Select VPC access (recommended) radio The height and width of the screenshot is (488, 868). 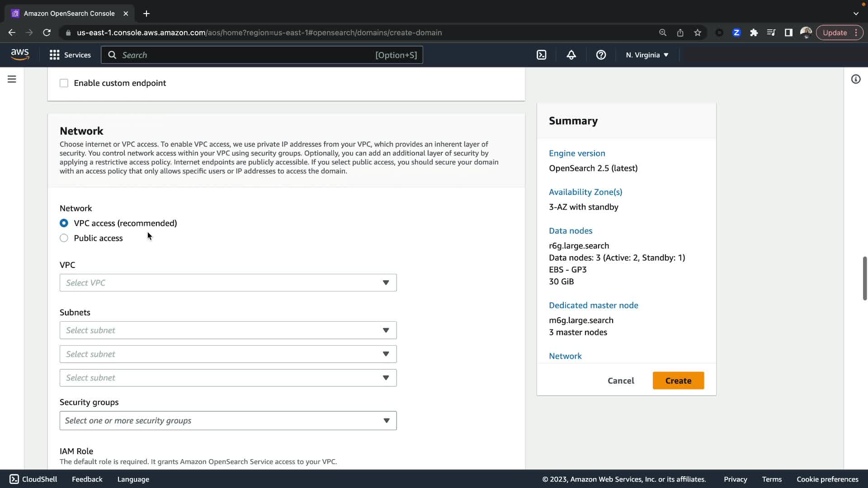click(64, 223)
